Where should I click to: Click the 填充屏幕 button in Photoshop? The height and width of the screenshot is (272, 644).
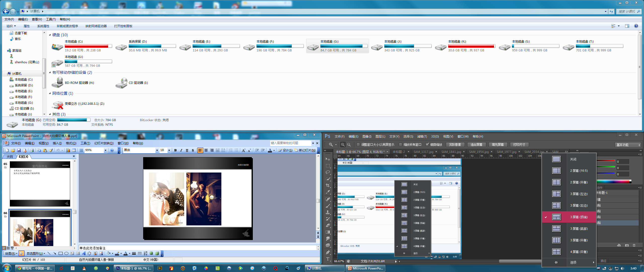(x=498, y=145)
